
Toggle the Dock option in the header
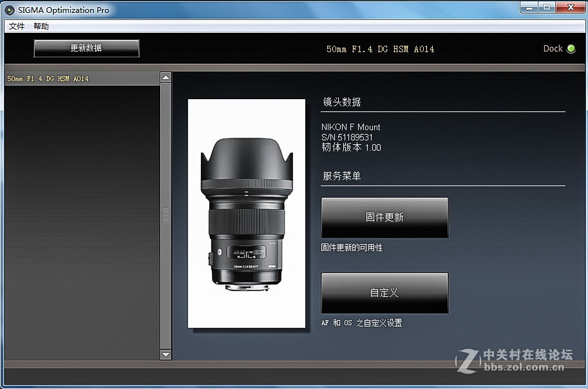tap(559, 48)
